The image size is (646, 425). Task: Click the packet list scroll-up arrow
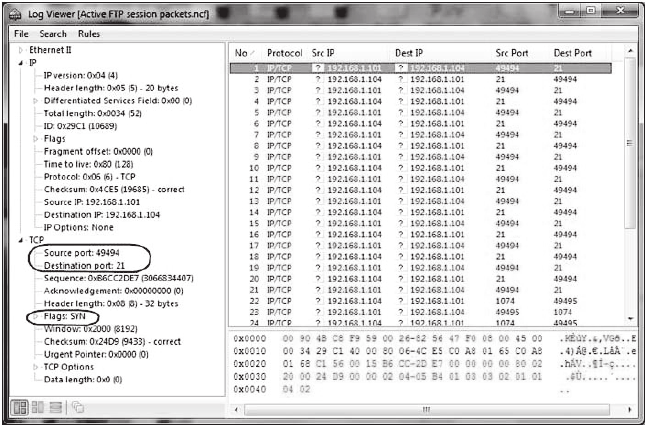point(630,51)
